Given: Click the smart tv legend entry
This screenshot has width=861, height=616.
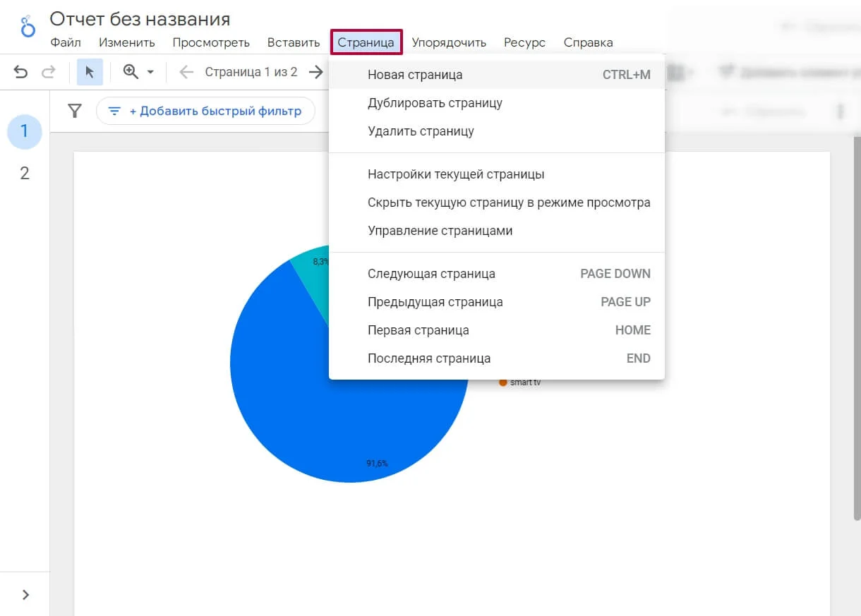Looking at the screenshot, I should [520, 382].
